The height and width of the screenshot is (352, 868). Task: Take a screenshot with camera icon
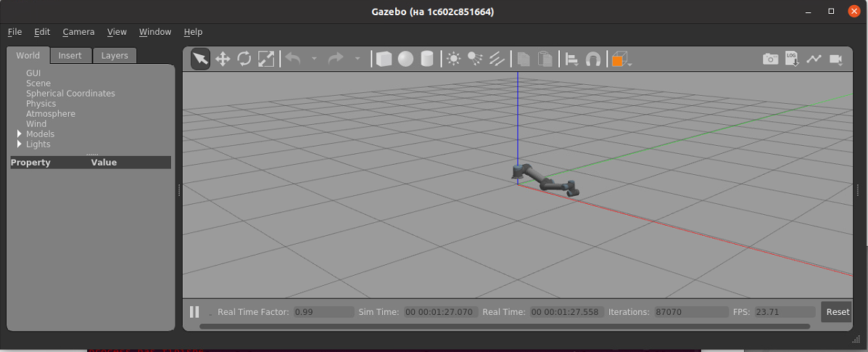point(770,59)
